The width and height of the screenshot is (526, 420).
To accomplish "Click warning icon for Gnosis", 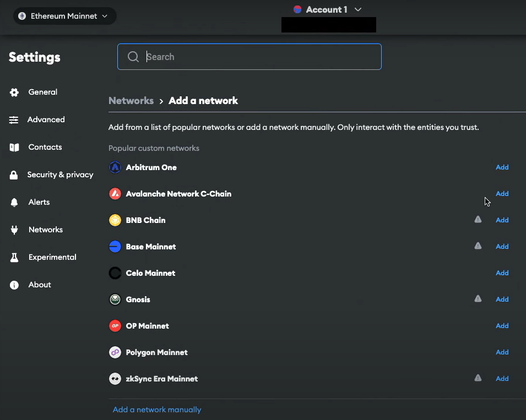I will coord(478,299).
